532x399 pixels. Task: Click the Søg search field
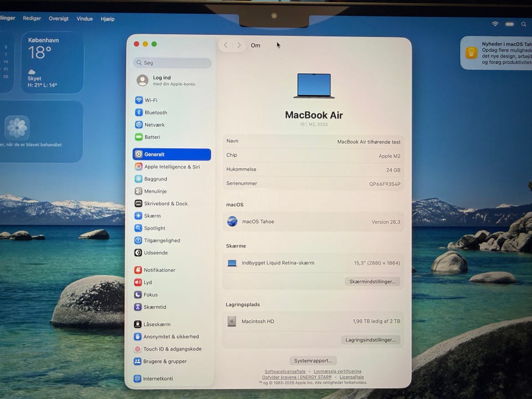pos(172,63)
